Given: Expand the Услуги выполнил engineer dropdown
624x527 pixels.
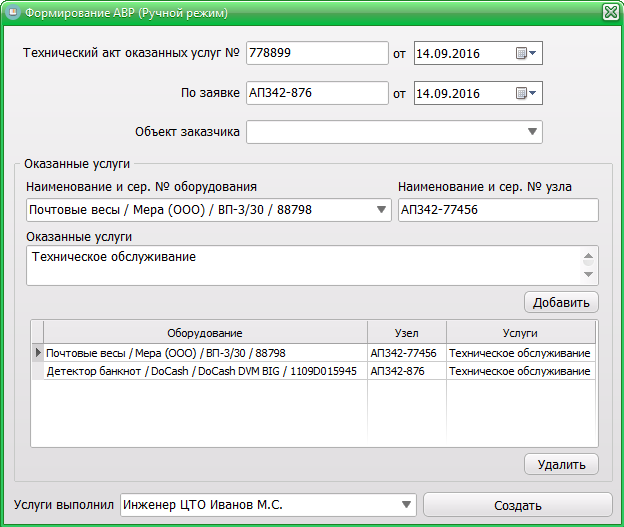Looking at the screenshot, I should tap(406, 505).
